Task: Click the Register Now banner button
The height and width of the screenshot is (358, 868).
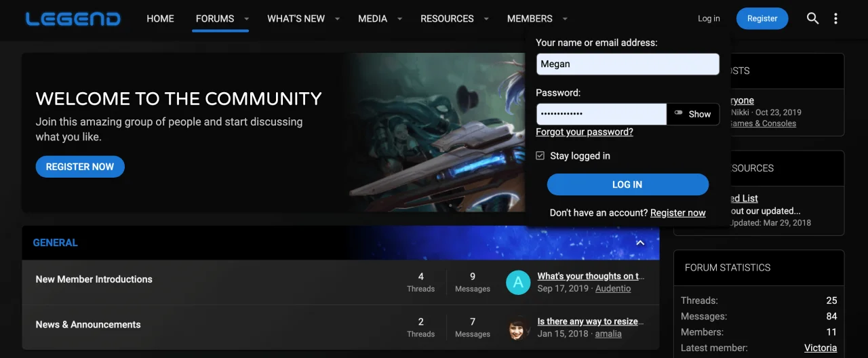Action: (x=80, y=167)
